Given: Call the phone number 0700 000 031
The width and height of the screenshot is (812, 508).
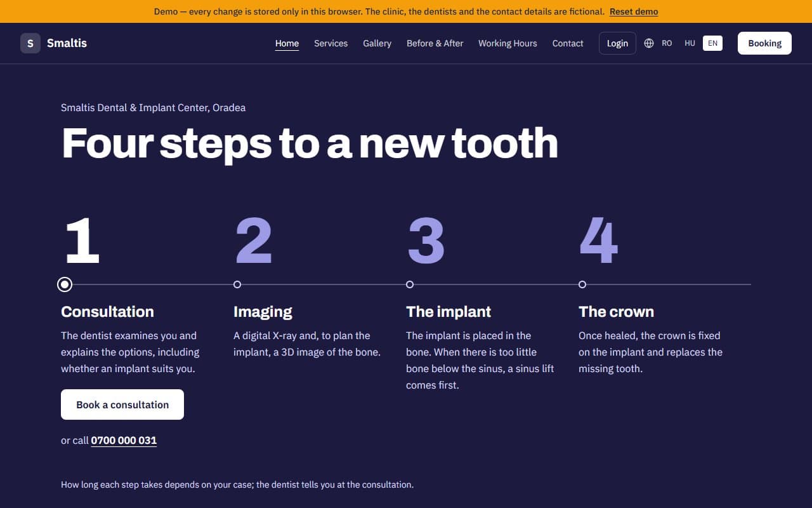Looking at the screenshot, I should (x=124, y=440).
